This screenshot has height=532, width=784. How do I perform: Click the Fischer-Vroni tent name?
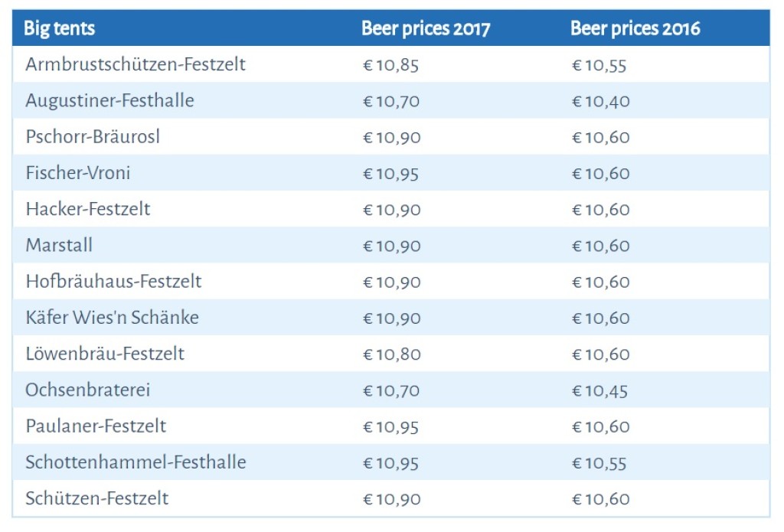77,173
